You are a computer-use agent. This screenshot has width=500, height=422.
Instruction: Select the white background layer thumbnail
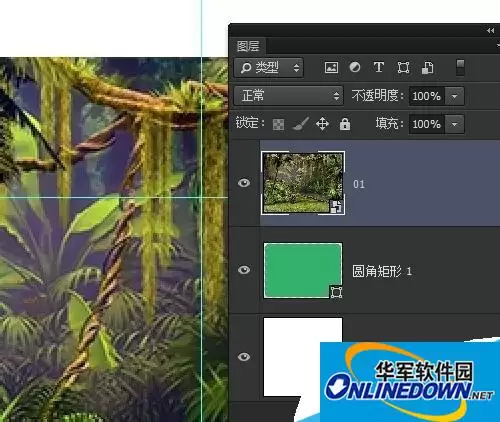click(x=303, y=357)
